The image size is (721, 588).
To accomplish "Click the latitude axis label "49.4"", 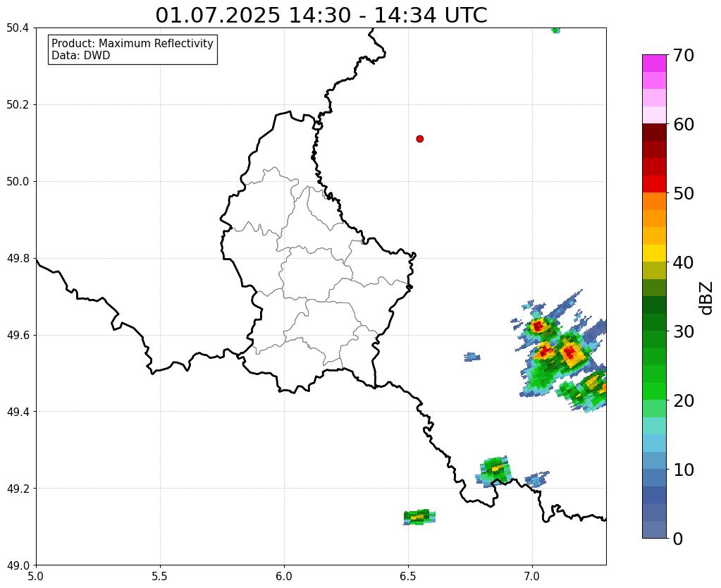I will (x=18, y=412).
